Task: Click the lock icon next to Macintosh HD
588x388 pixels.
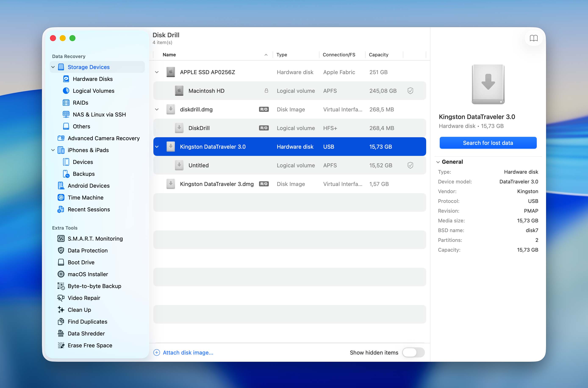Action: click(266, 91)
